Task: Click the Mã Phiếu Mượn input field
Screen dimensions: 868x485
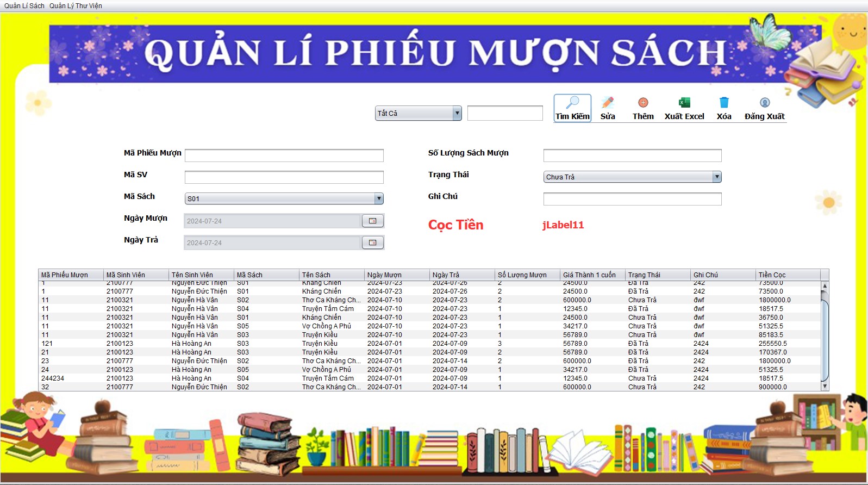Action: pyautogui.click(x=284, y=156)
